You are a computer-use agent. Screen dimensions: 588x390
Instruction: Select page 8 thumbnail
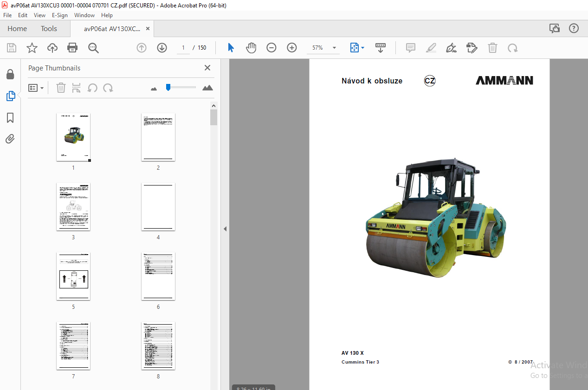point(158,345)
